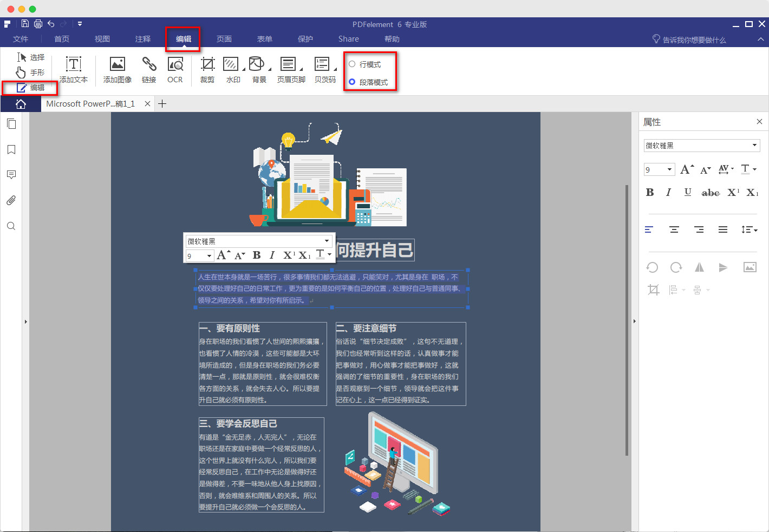This screenshot has width=769, height=532.
Task: Toggle bold formatting in the properties panel
Action: click(649, 192)
